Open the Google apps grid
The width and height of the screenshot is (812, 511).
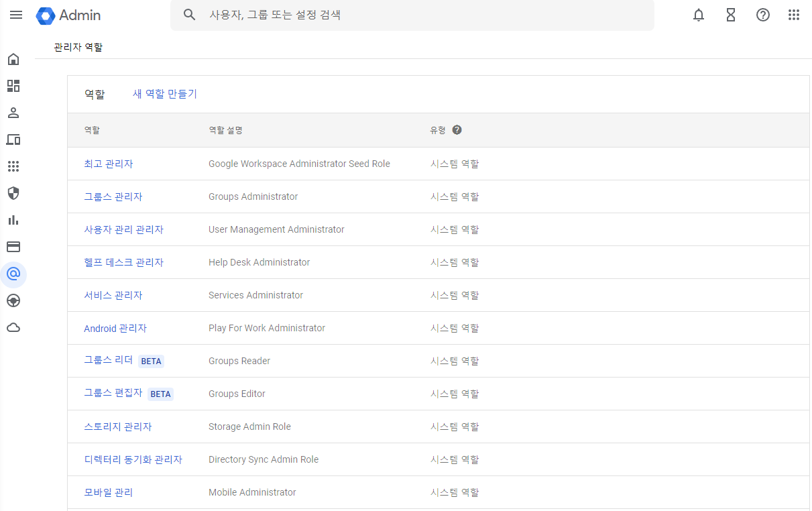pyautogui.click(x=794, y=15)
